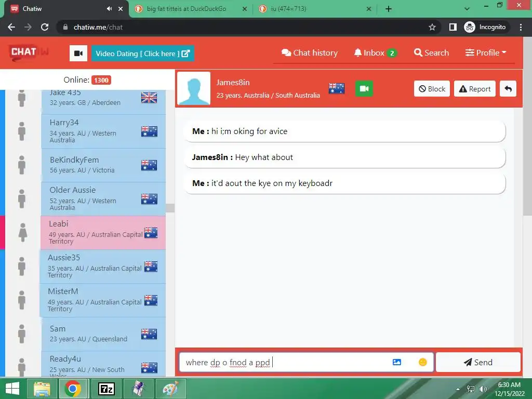This screenshot has width=532, height=399.
Task: Click the Incognito profile indicator
Action: click(x=485, y=27)
